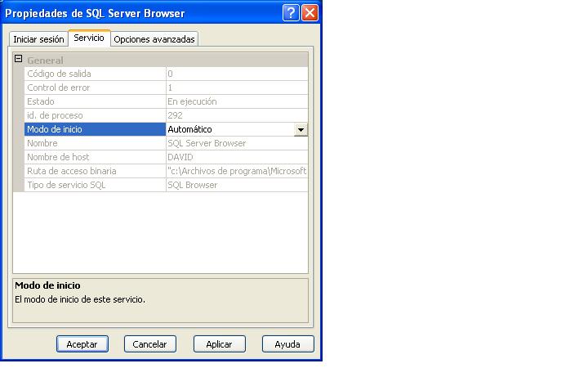Click the Estado property label
The height and width of the screenshot is (368, 588).
click(41, 101)
